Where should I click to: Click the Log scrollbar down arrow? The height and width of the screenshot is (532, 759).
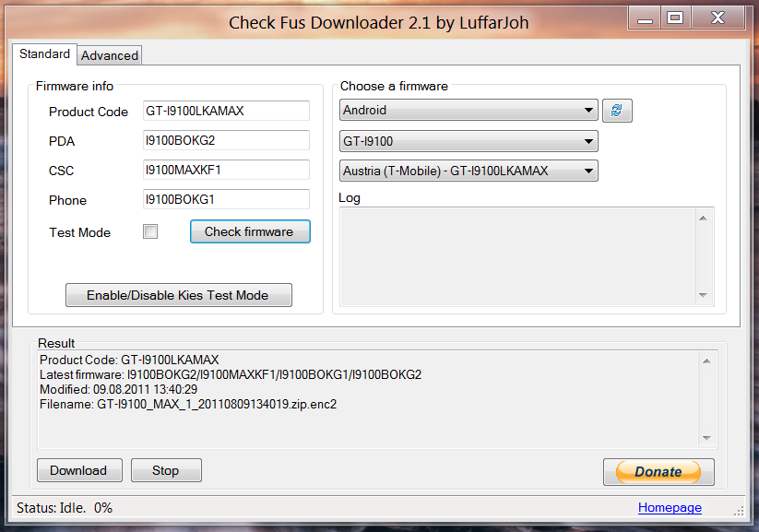(704, 295)
